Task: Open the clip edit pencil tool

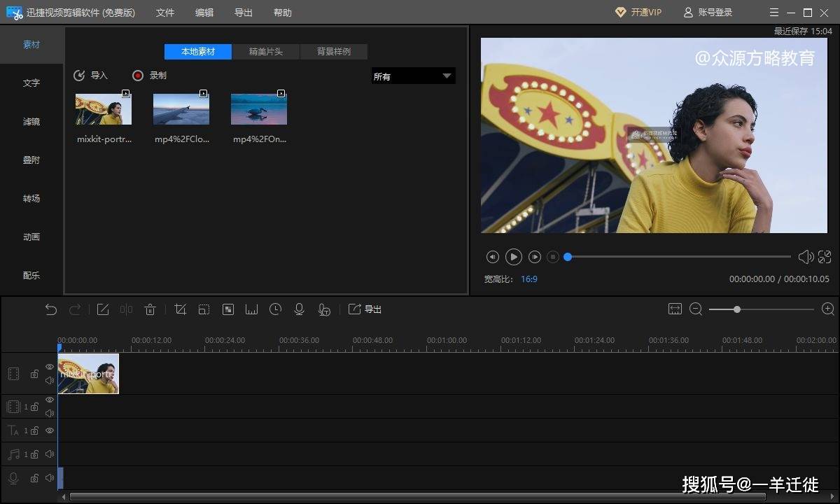Action: pos(103,309)
